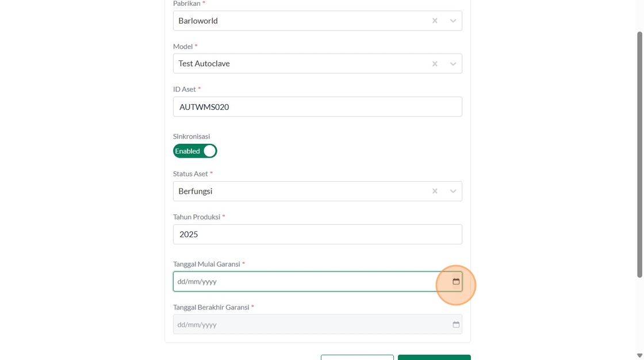Screen dimensions: 644x360
Task: Clear the Barloworld selection in Pabrikan
Action: click(x=435, y=21)
